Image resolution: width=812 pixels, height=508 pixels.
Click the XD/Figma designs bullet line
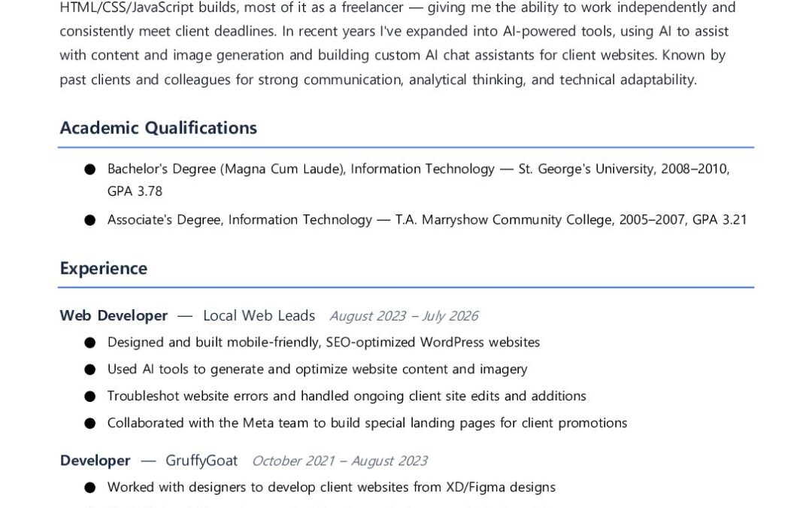332,488
